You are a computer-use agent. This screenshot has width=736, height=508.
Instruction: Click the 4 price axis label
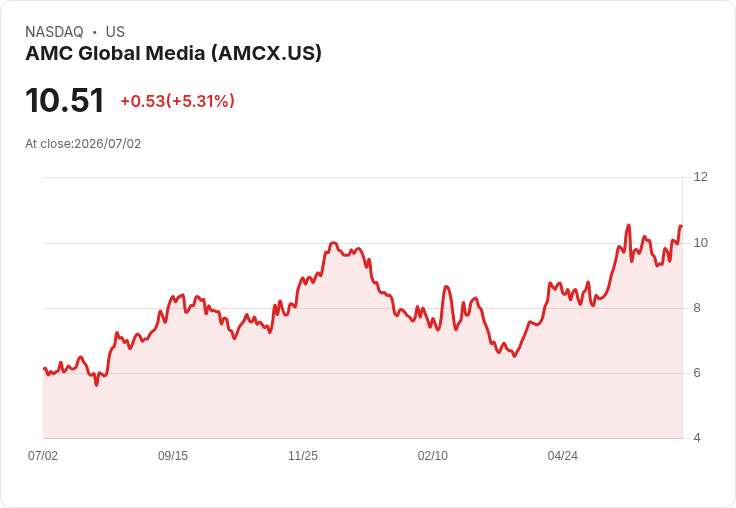pyautogui.click(x=697, y=438)
